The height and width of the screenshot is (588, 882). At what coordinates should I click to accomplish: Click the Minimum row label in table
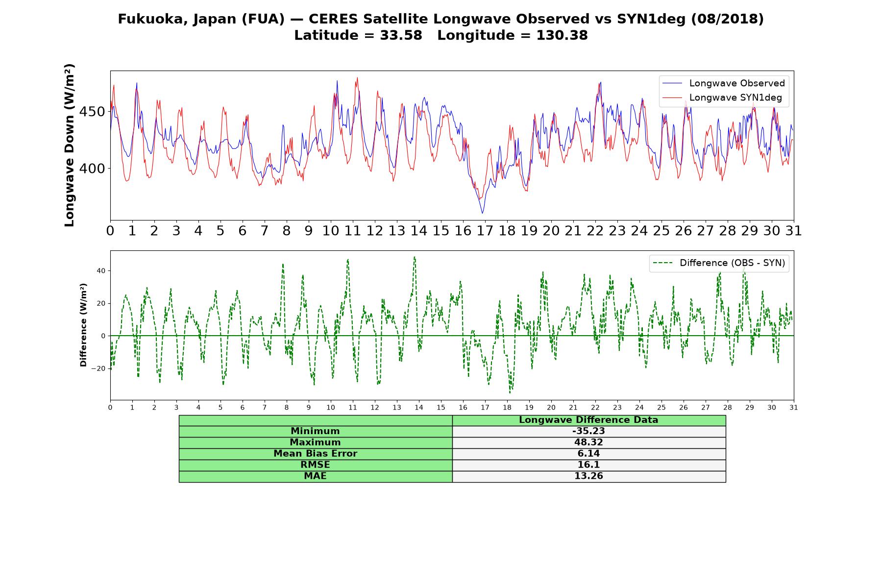[316, 431]
